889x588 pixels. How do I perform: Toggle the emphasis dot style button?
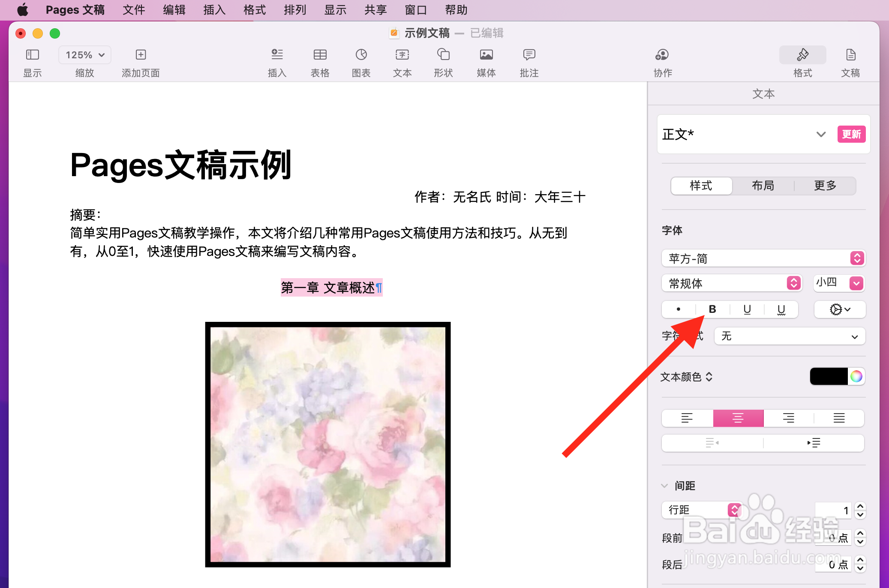click(678, 309)
